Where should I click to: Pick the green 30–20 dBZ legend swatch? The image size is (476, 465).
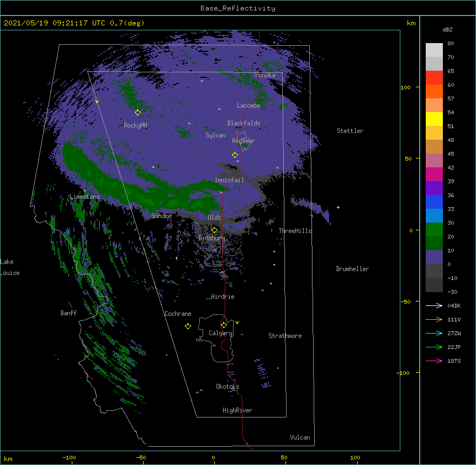[x=434, y=230]
